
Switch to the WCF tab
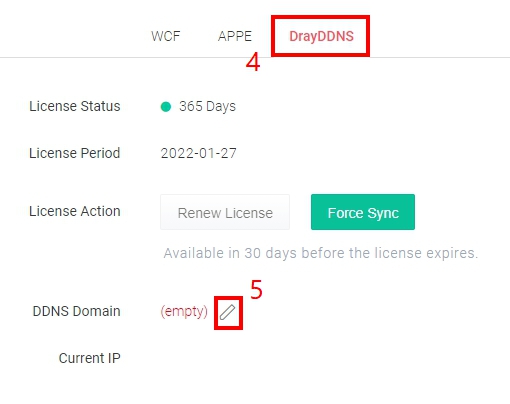tap(166, 36)
